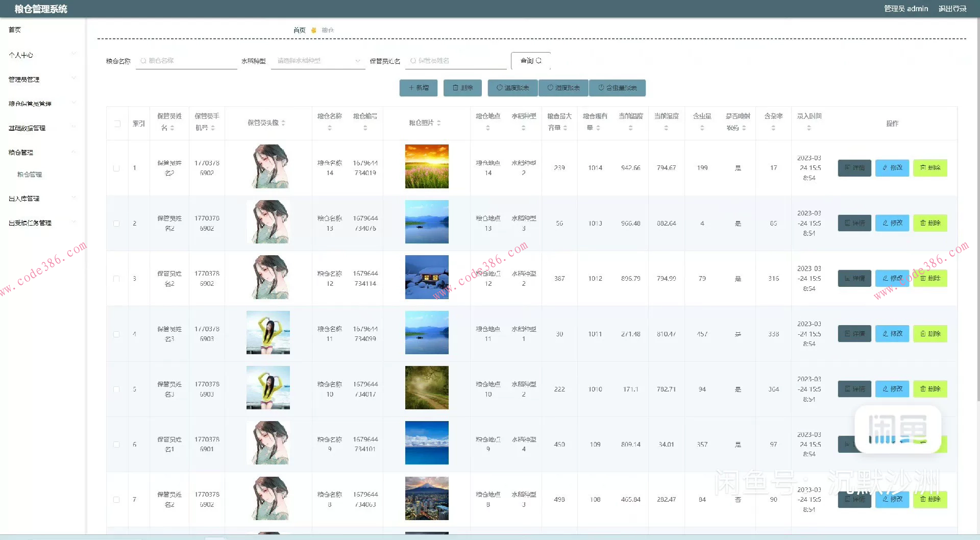This screenshot has height=540, width=980.
Task: Open the 水稻种型 dropdown
Action: click(317, 61)
